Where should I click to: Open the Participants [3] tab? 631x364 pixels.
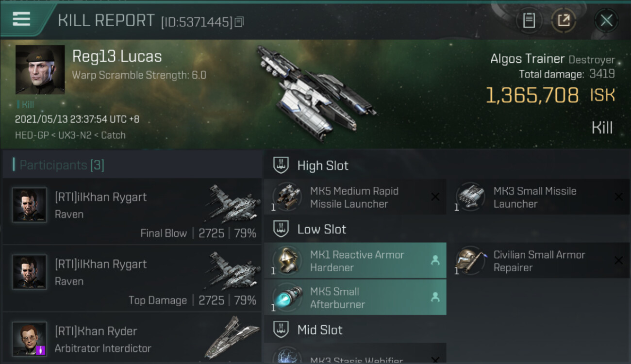[x=62, y=165]
